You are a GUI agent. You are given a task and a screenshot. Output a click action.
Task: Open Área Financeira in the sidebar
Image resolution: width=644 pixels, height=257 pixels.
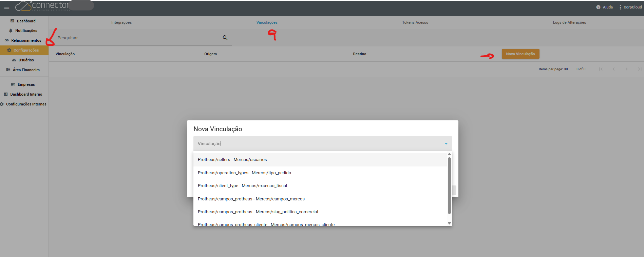[26, 70]
